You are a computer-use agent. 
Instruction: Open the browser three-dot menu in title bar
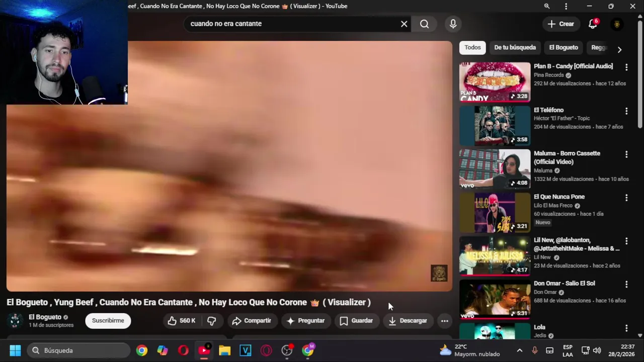point(566,6)
